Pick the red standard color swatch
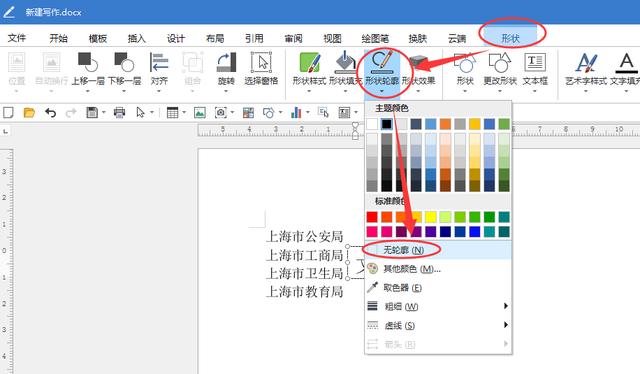Viewport: 640px width, 374px height. [x=372, y=216]
